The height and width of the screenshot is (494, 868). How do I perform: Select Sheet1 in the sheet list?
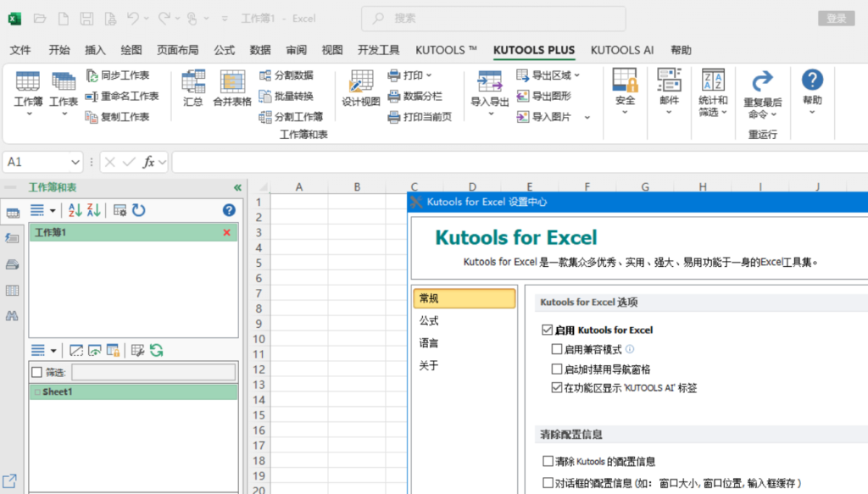point(133,391)
